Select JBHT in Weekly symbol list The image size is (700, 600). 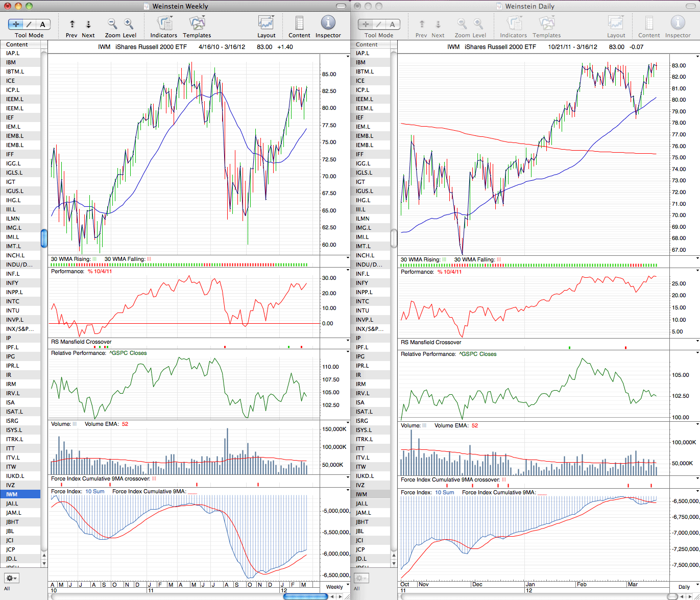(20, 522)
